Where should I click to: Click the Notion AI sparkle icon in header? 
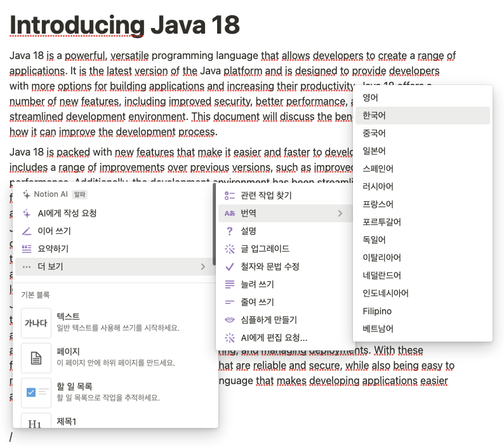tap(27, 194)
